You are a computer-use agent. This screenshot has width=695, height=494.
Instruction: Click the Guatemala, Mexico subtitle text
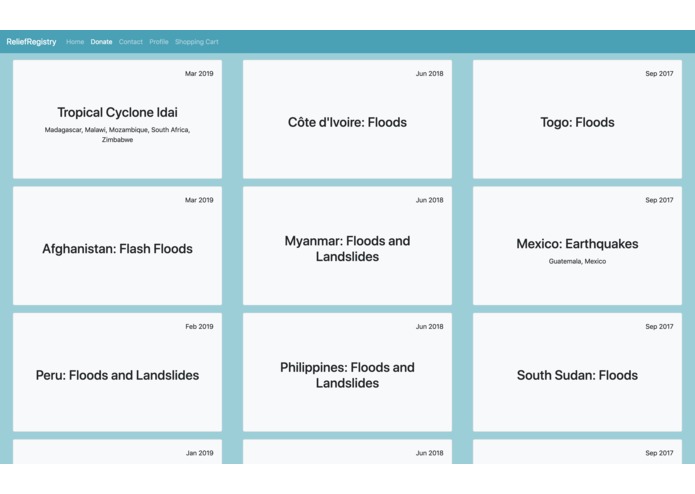(578, 261)
